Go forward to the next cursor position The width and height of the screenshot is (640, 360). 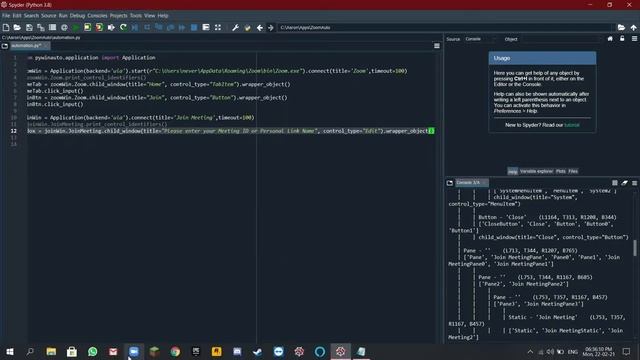coord(271,27)
